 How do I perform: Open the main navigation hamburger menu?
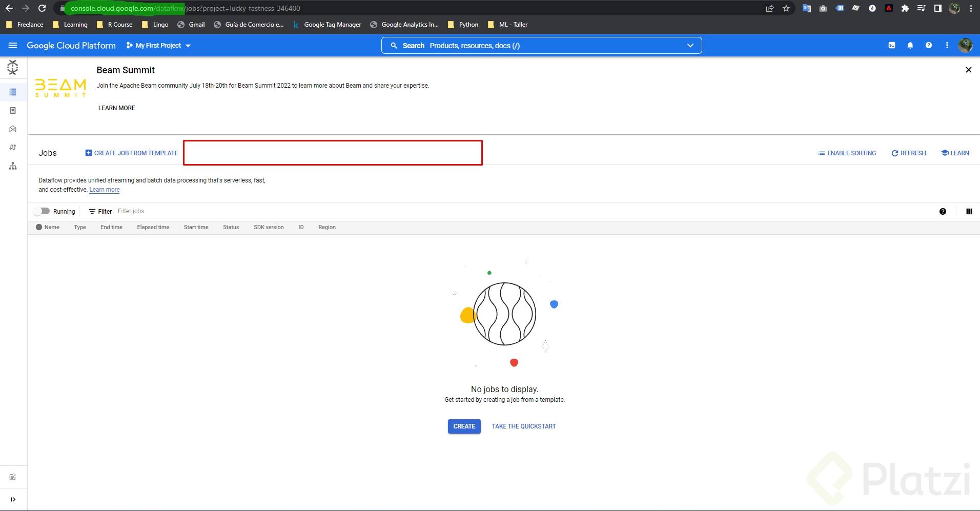point(13,46)
